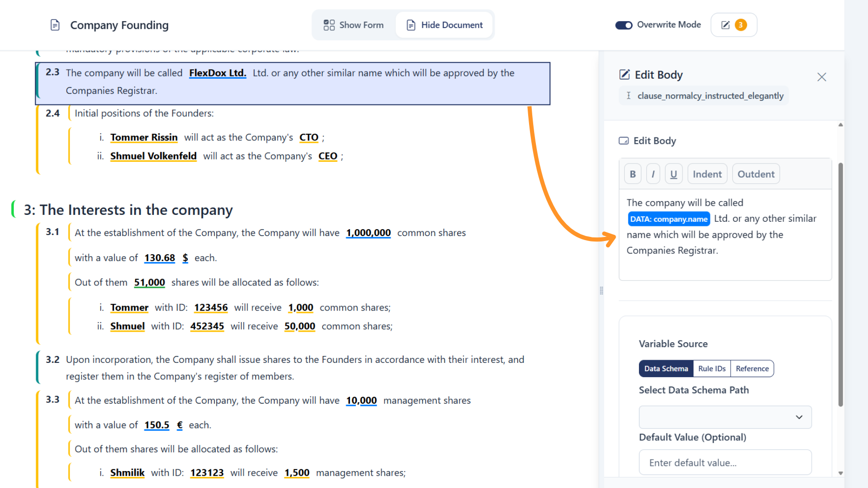Disable Overwrite Mode toggle
The height and width of the screenshot is (488, 868).
pos(623,25)
